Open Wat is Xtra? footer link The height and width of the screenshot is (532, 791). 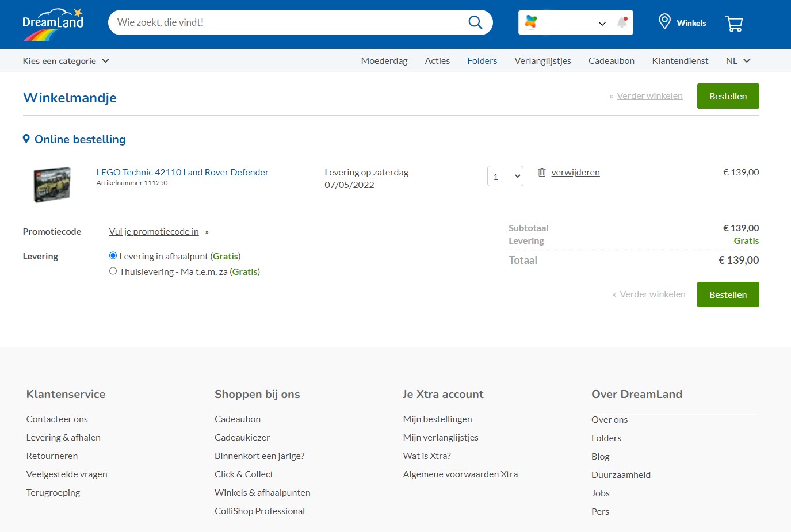[427, 456]
